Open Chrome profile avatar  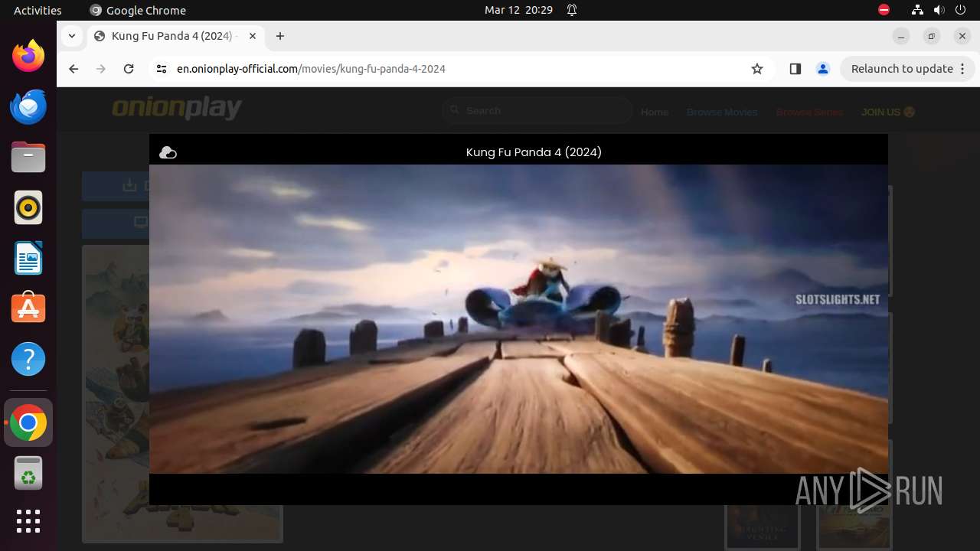[x=823, y=69]
